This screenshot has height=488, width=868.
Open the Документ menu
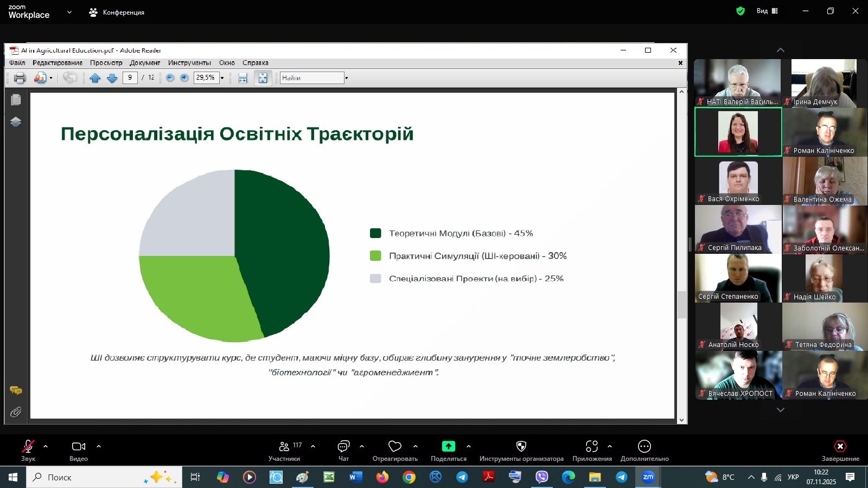[145, 63]
